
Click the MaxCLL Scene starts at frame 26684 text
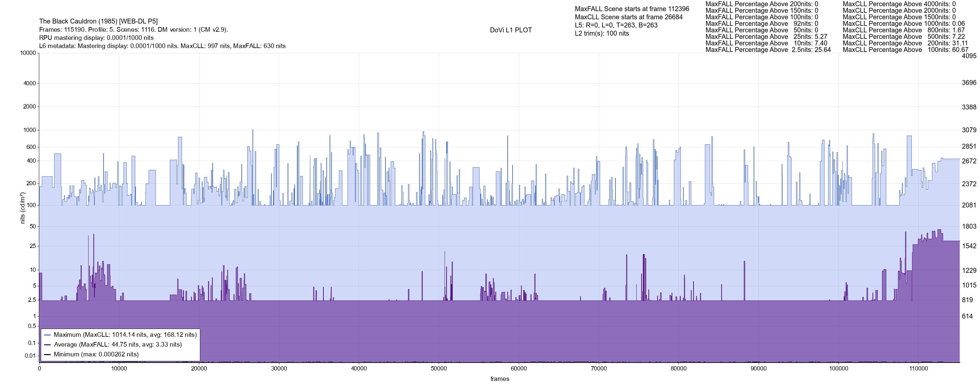tap(629, 17)
